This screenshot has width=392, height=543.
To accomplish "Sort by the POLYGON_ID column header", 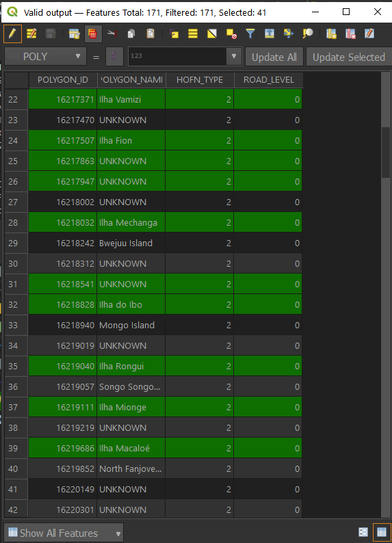I will pyautogui.click(x=63, y=80).
